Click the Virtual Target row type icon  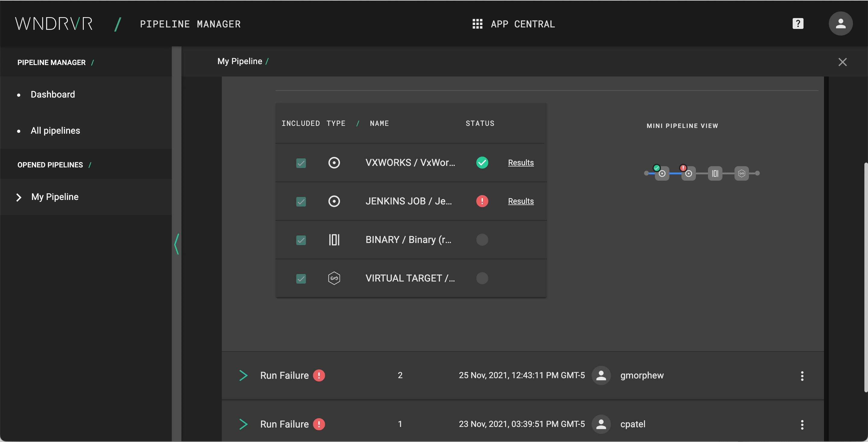coord(334,279)
